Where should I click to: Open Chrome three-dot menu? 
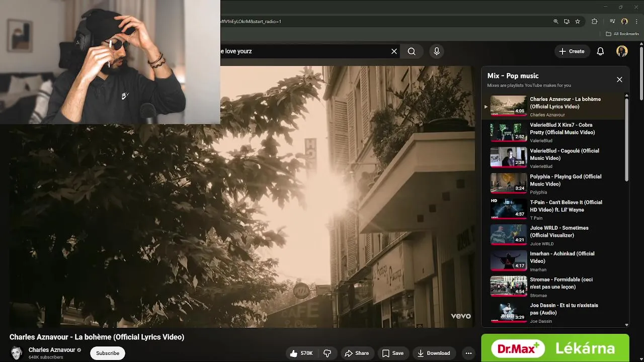tap(636, 22)
